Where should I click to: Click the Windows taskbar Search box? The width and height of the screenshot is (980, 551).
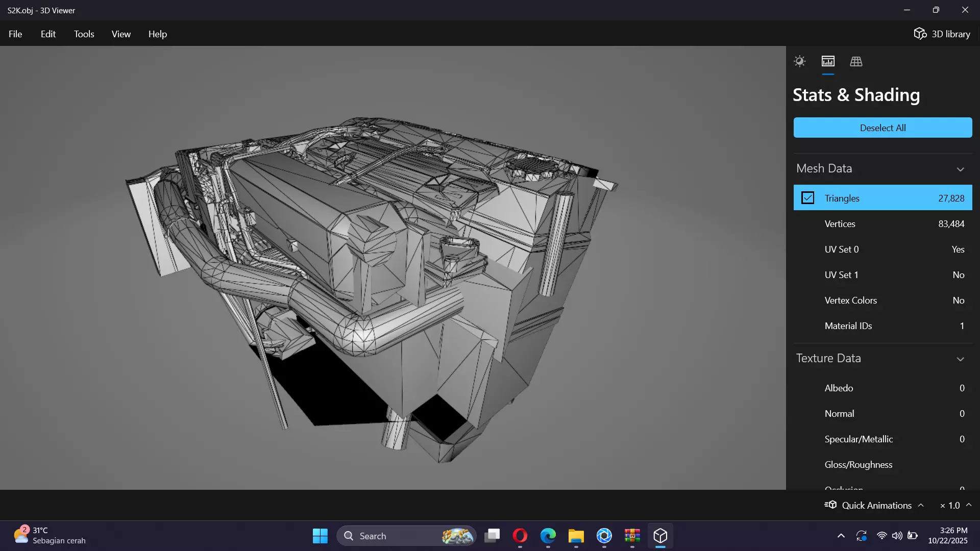point(406,536)
